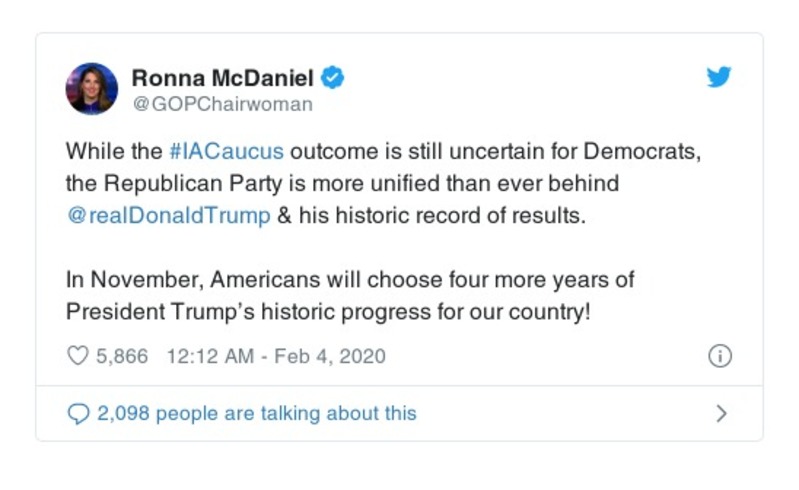Click the blue speech bubble reply icon
Screen dimensions: 799x490
pos(77,413)
